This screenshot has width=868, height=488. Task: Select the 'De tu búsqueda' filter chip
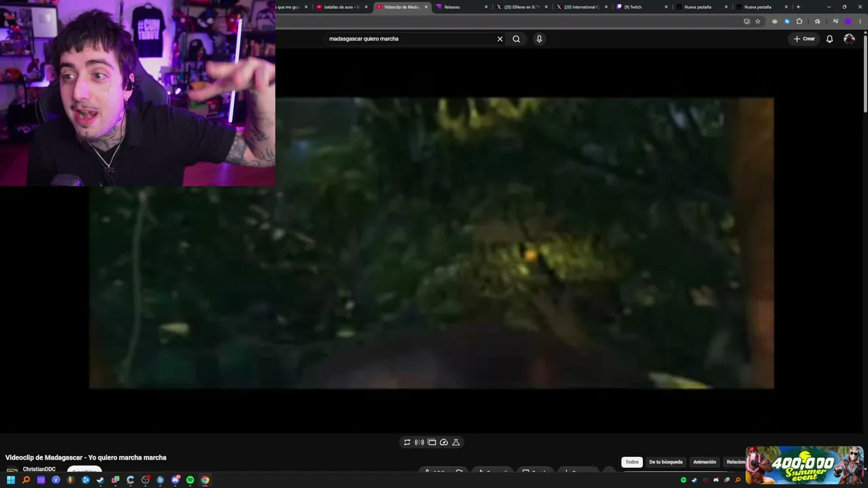click(666, 462)
